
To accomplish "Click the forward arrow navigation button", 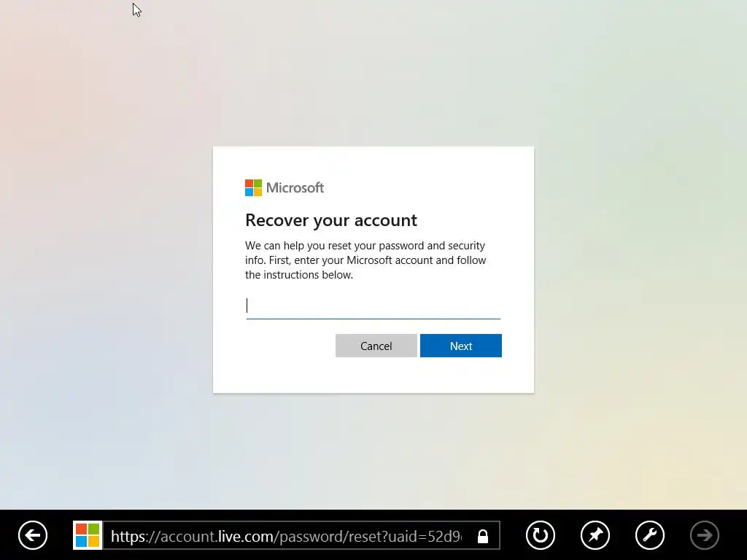I will click(705, 535).
